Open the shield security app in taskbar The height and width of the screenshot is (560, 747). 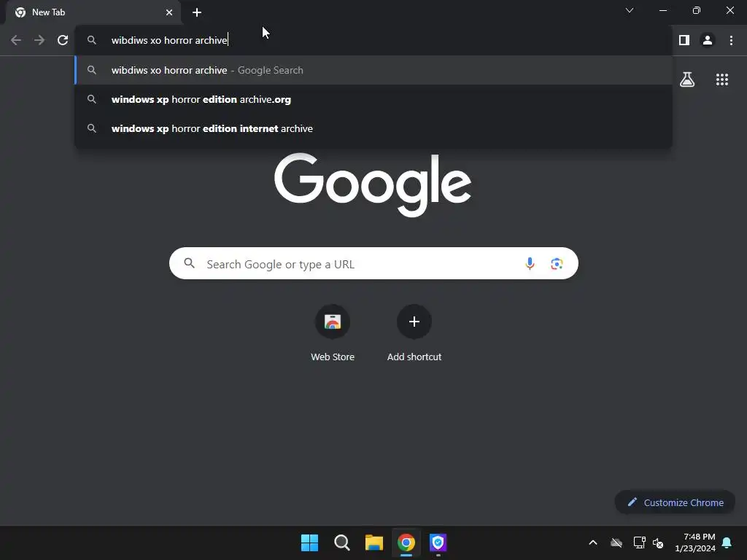[438, 542]
